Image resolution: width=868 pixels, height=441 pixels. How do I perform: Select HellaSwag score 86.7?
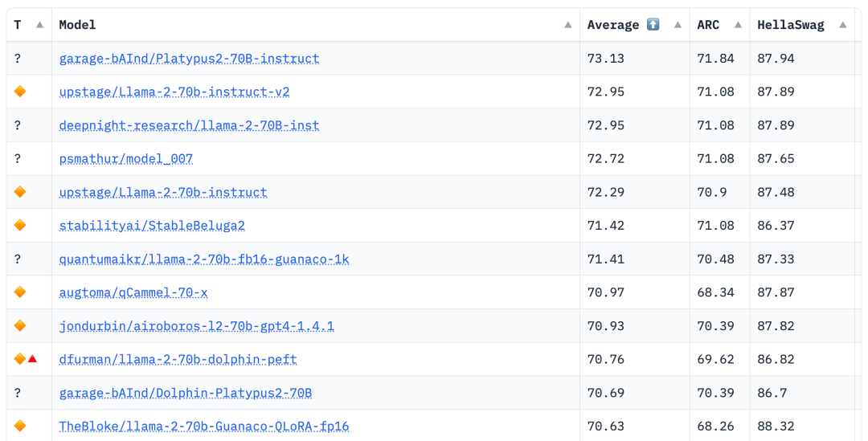coord(772,393)
